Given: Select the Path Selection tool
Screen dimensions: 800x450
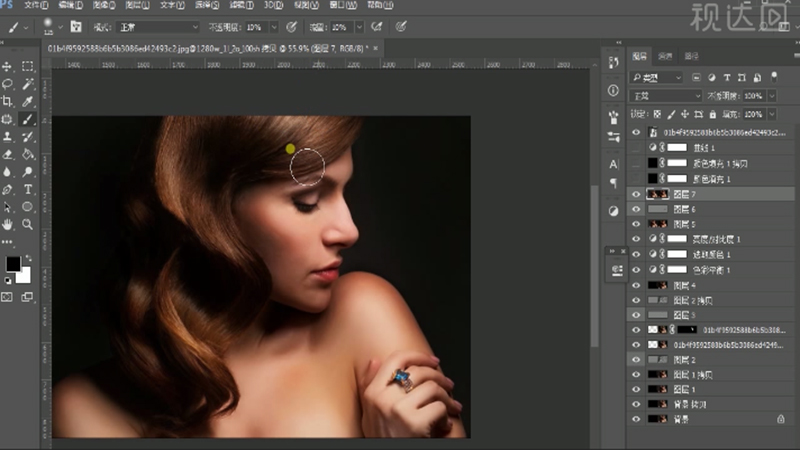Looking at the screenshot, I should pos(7,207).
